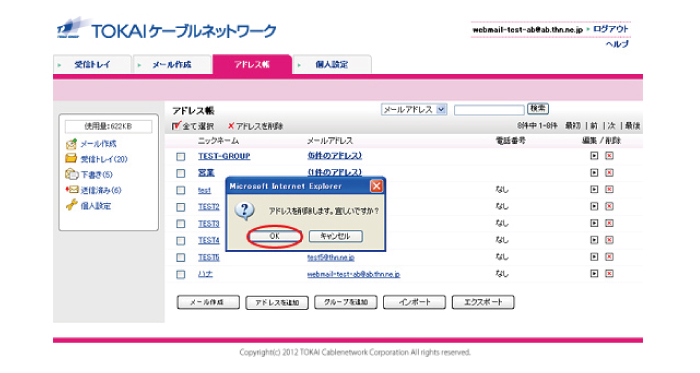Screen dimensions: 700x373
Task: Open メール作成 in the sidebar
Action: click(x=98, y=144)
